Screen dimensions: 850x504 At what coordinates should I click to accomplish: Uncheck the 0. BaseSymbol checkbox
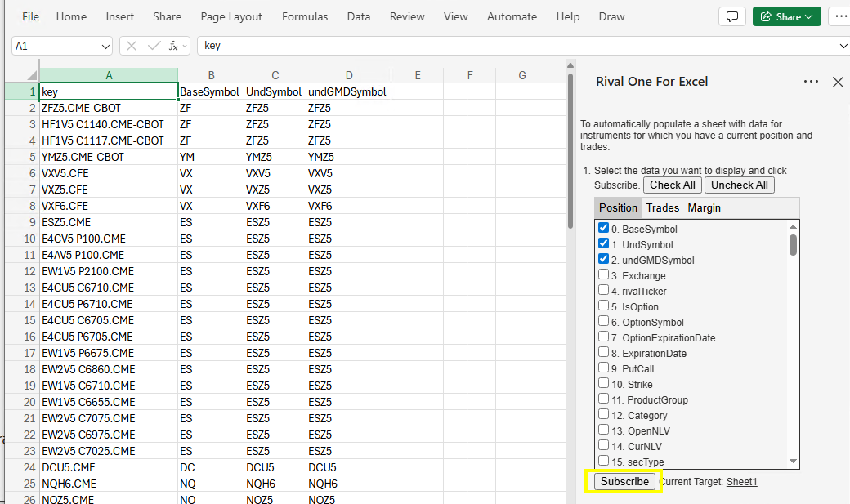[603, 229]
